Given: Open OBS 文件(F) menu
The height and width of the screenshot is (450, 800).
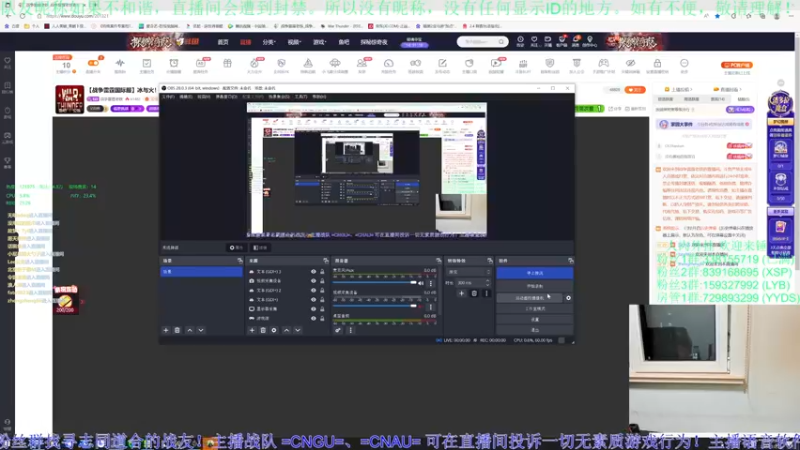Looking at the screenshot, I should click(x=168, y=97).
